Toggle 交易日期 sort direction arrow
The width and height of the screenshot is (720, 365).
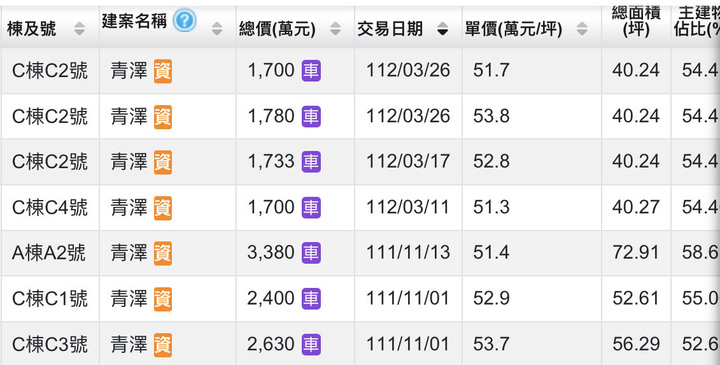443,29
